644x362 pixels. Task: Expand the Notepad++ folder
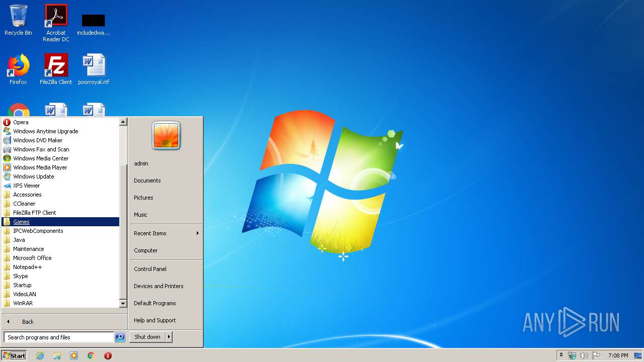click(60, 267)
